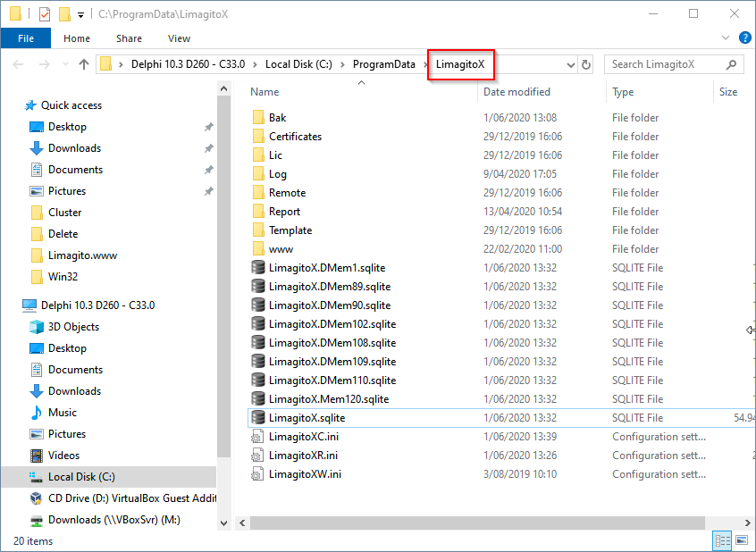Click Downloads (\\VBoxSvr) network drive icon

click(x=37, y=520)
